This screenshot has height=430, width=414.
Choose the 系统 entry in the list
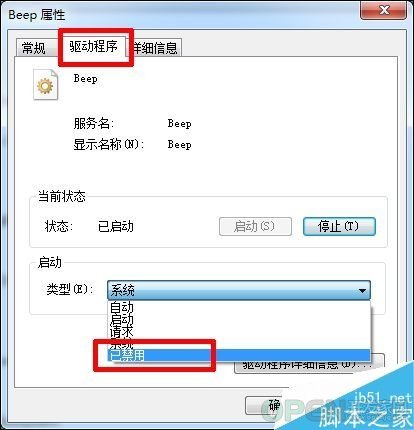pyautogui.click(x=239, y=343)
